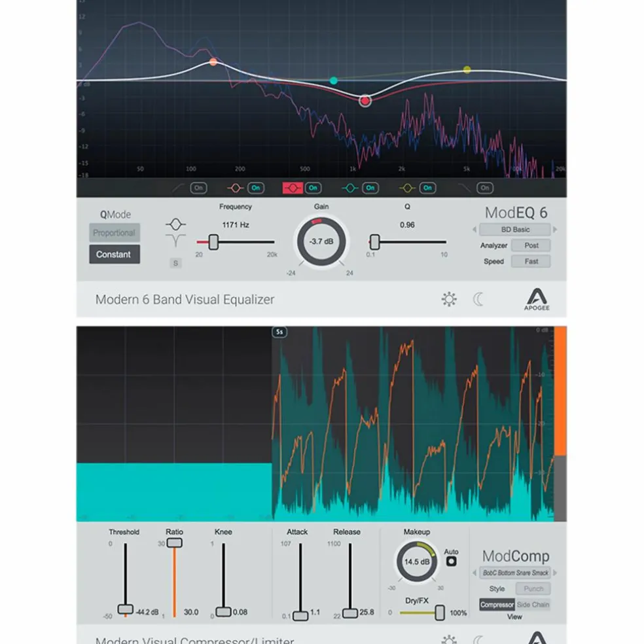
Task: Click the 30.0 ratio value
Action: 191,613
